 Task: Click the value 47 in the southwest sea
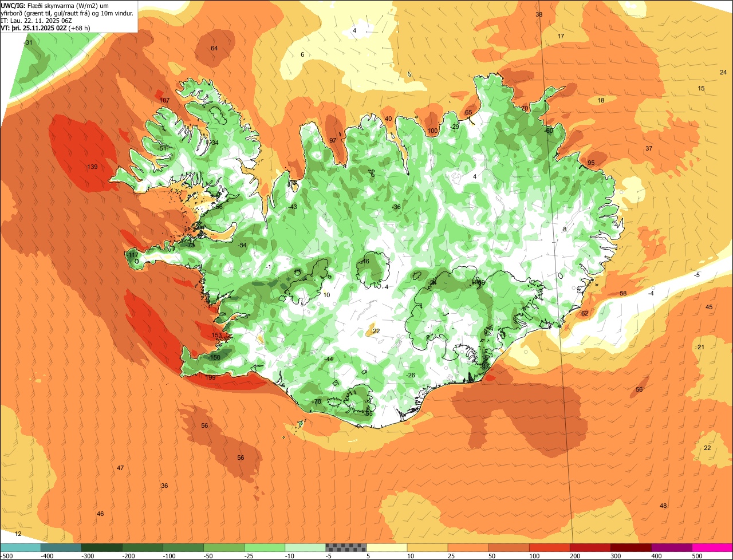pos(120,468)
